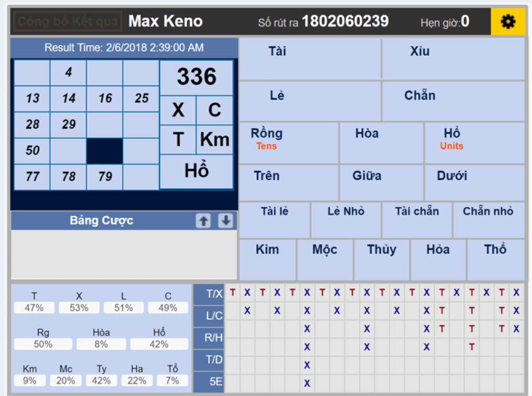Click the Hẹn giờ timer value
The width and height of the screenshot is (532, 396).
click(465, 21)
